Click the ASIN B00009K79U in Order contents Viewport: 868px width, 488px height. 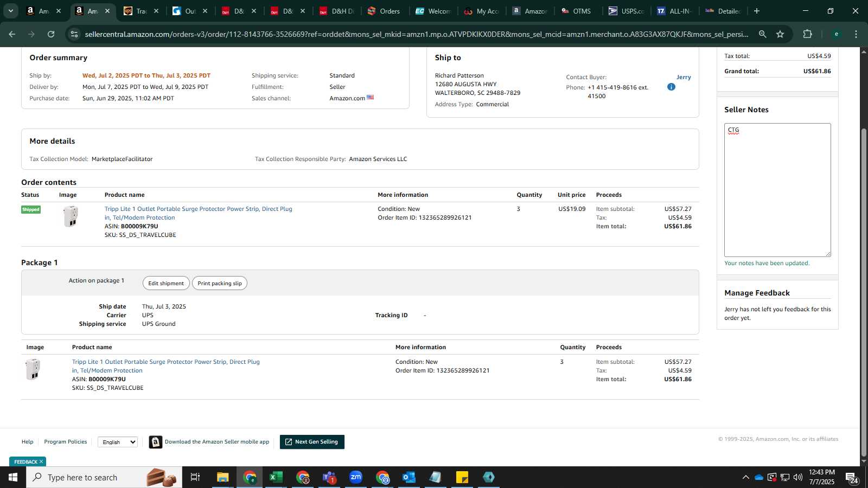click(139, 226)
